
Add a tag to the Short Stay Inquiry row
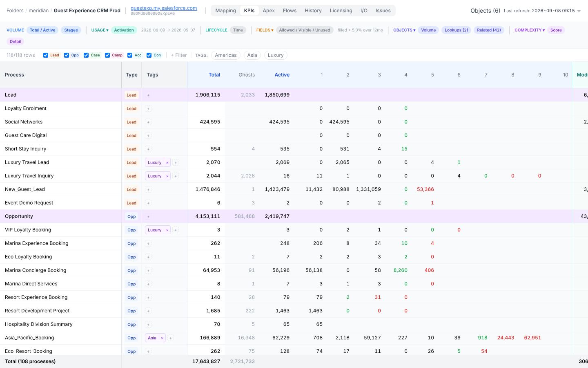(x=148, y=149)
